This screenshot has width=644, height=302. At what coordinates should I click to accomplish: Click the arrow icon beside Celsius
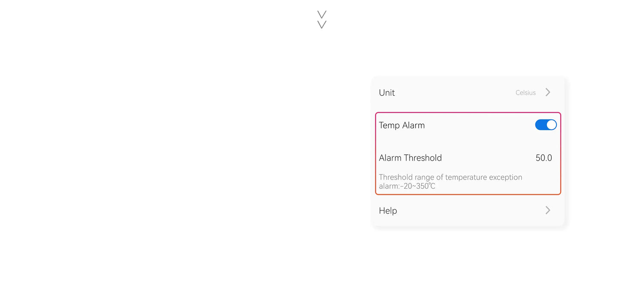coord(548,92)
